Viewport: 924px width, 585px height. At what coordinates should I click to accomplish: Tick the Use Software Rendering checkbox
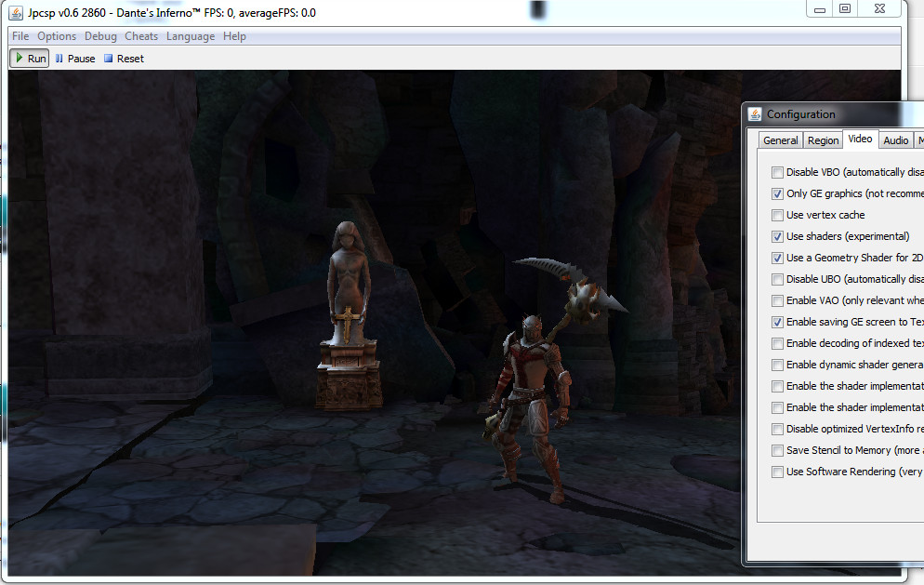coord(777,472)
